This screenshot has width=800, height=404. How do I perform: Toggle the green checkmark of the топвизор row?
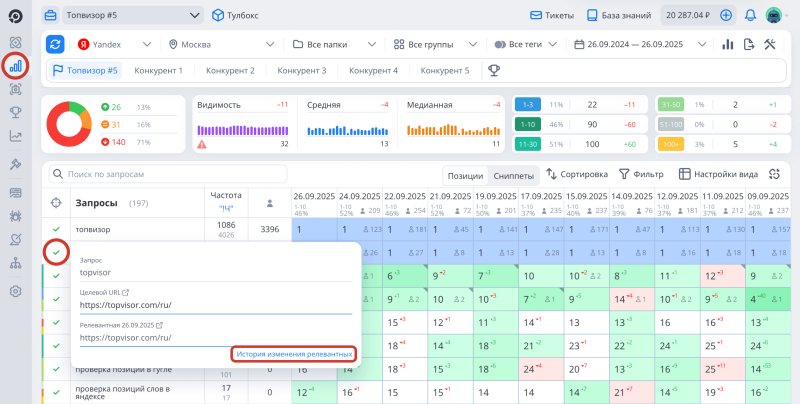click(x=56, y=230)
